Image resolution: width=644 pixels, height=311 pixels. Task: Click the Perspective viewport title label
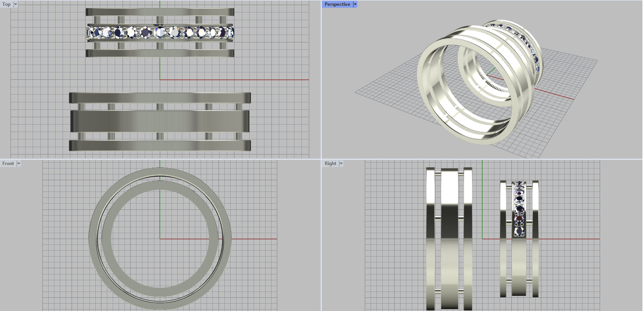tap(337, 4)
